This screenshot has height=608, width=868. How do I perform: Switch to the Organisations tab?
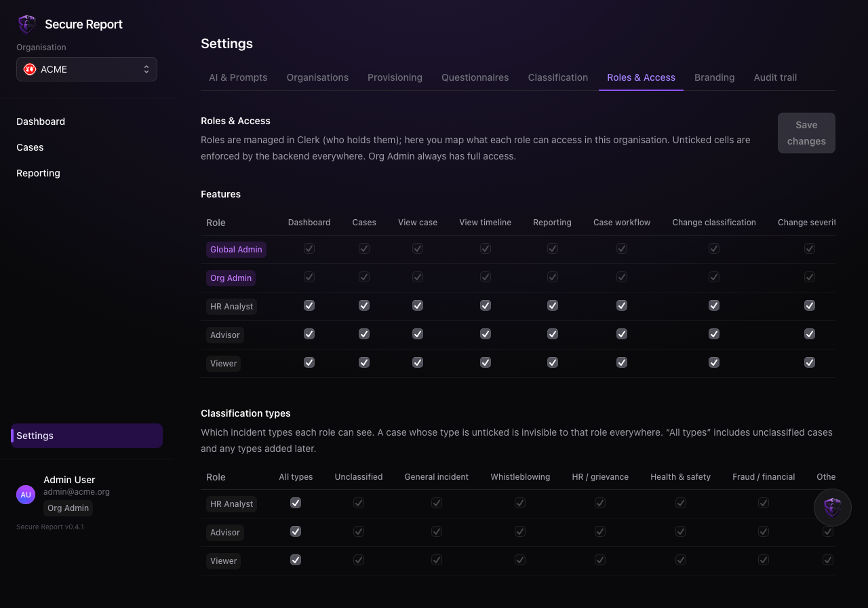click(317, 77)
